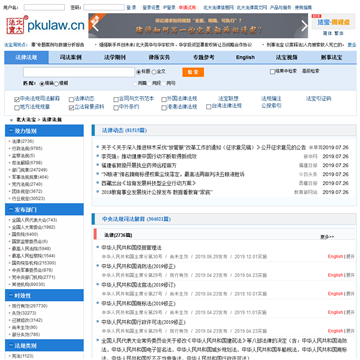Viewport: 360px width, 360px height.
Task: Open 产品与服务 link
Action: tap(280, 7)
